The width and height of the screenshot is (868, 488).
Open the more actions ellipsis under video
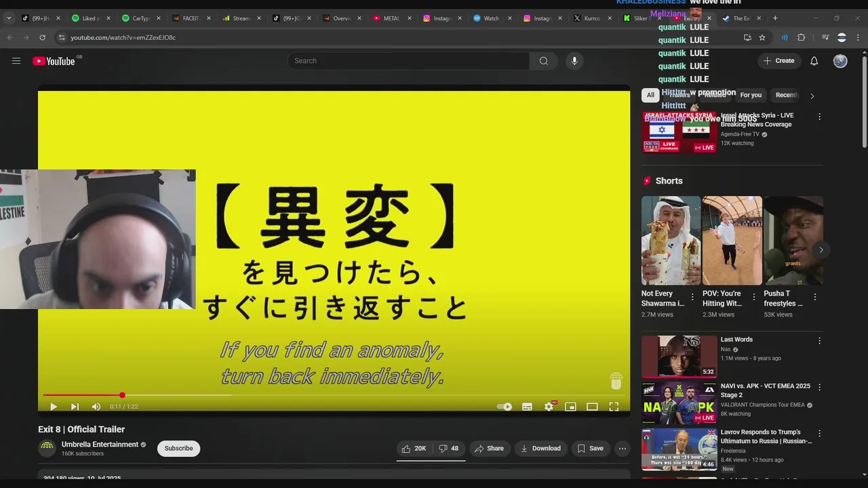(622, 449)
